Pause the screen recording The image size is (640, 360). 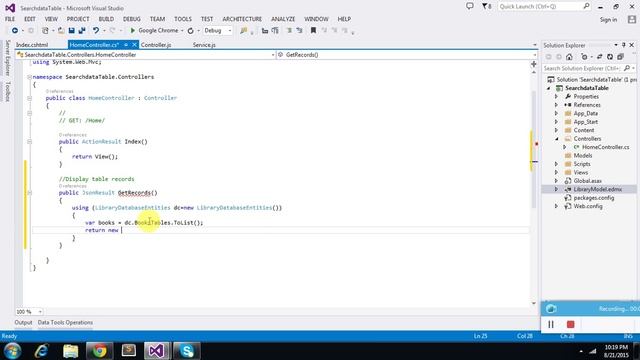click(x=551, y=324)
